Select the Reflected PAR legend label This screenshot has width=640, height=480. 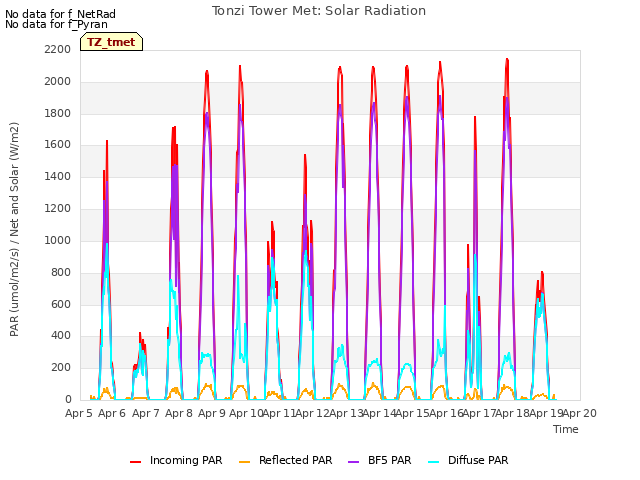click(296, 460)
